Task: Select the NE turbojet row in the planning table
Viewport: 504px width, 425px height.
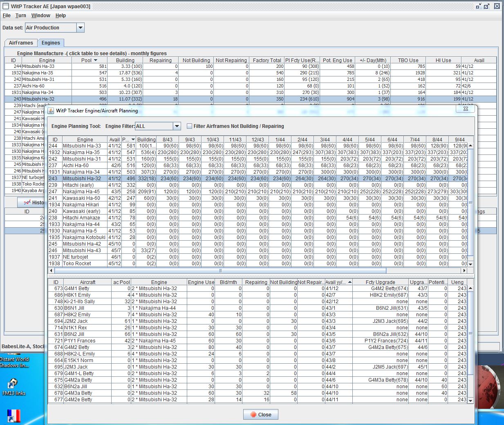Action: click(258, 257)
